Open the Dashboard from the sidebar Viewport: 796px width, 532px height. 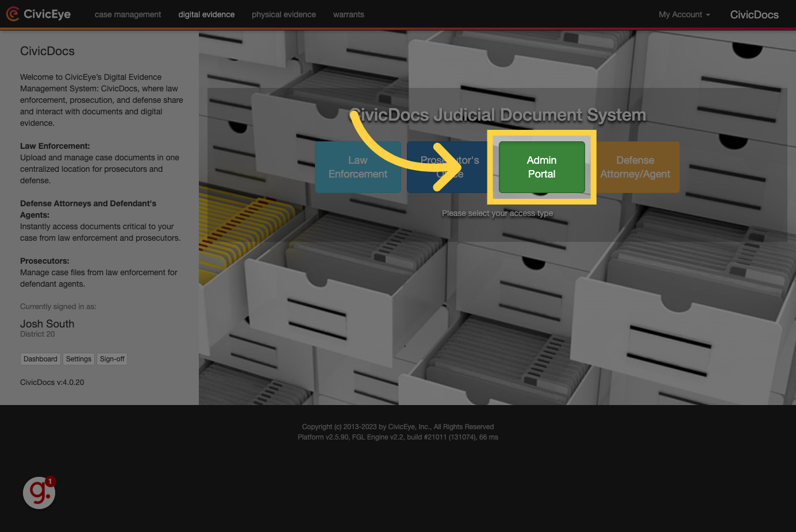(x=40, y=358)
